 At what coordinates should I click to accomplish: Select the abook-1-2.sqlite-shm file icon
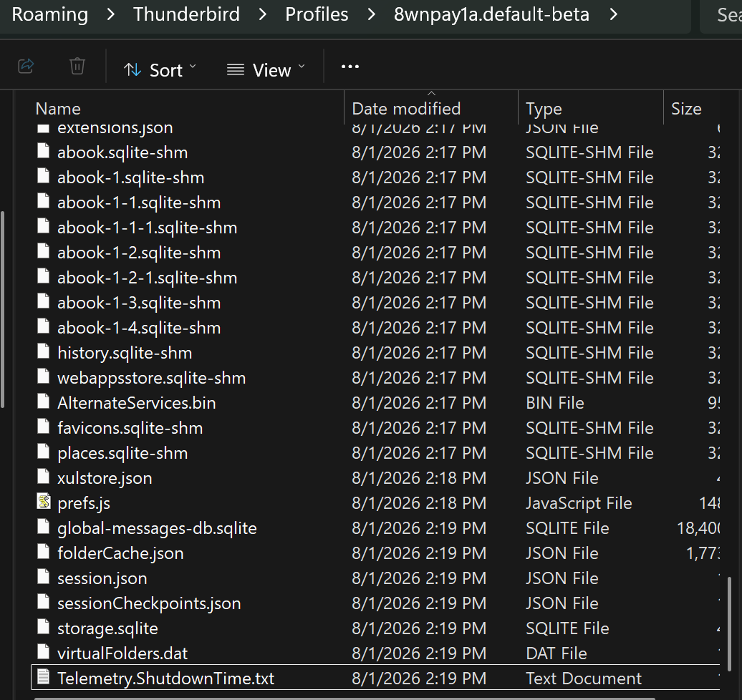pos(44,252)
